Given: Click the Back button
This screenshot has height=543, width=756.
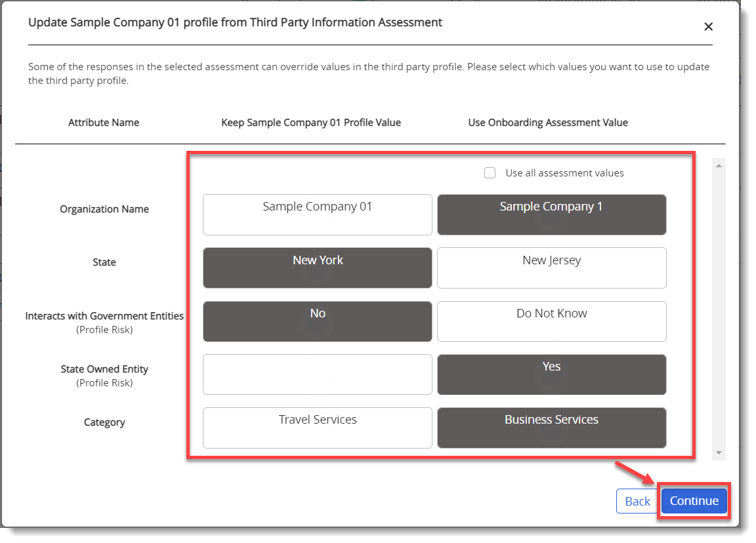Looking at the screenshot, I should pos(637,501).
